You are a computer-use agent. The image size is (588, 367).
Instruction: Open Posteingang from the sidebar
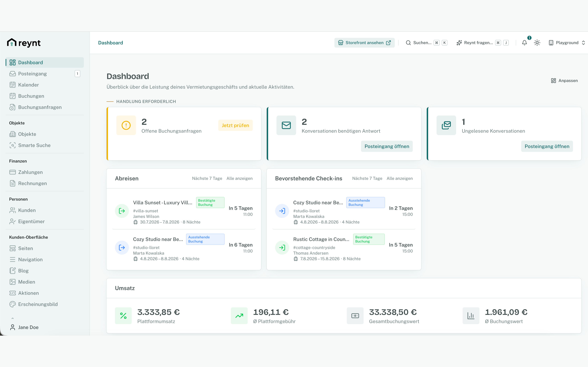point(45,74)
